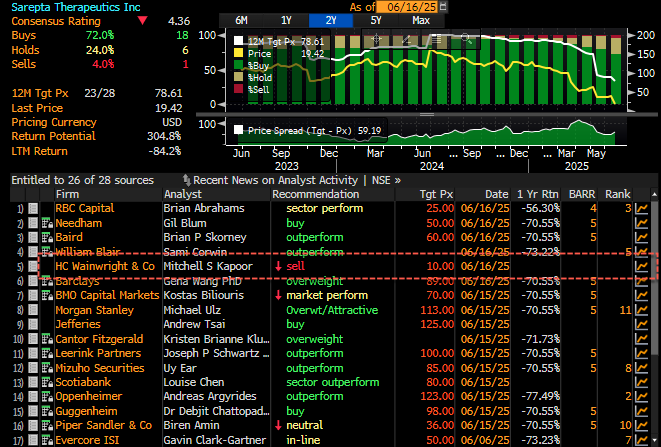Click Jefferies target price 125.00

(437, 324)
